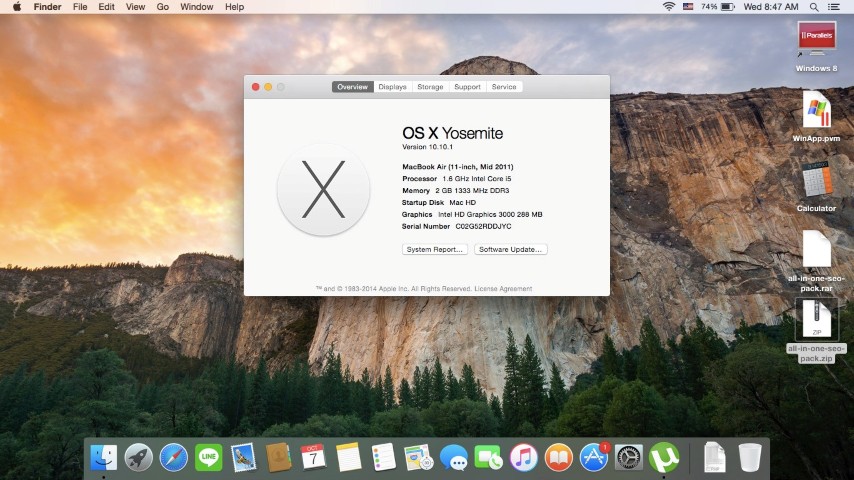This screenshot has width=854, height=480.
Task: Click the Calculator desktop icon
Action: click(816, 181)
